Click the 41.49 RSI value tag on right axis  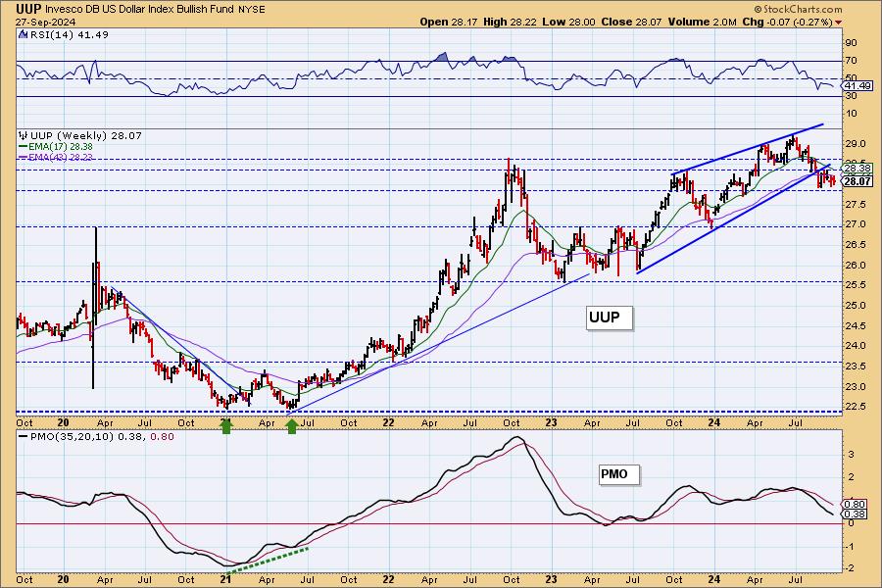click(x=858, y=85)
